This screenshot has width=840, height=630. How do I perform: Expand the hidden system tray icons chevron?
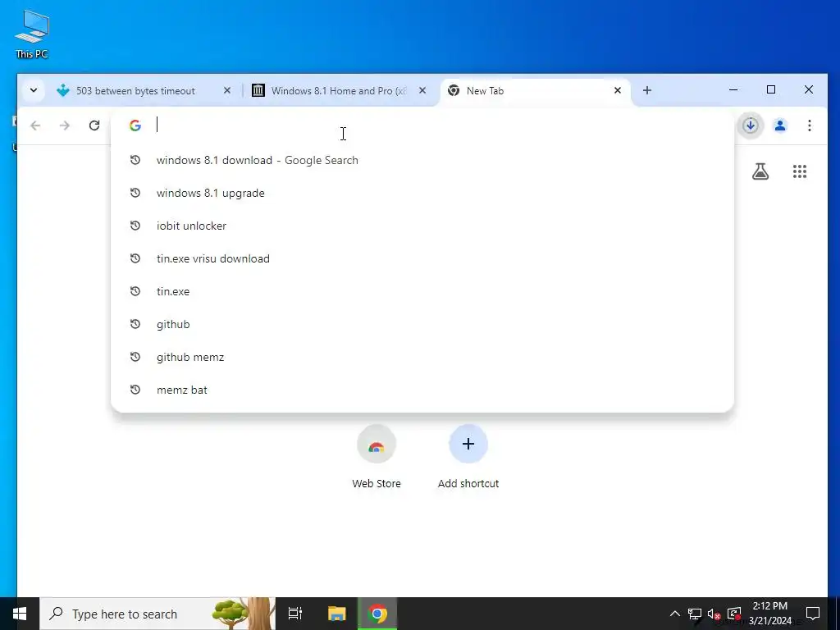click(x=674, y=614)
